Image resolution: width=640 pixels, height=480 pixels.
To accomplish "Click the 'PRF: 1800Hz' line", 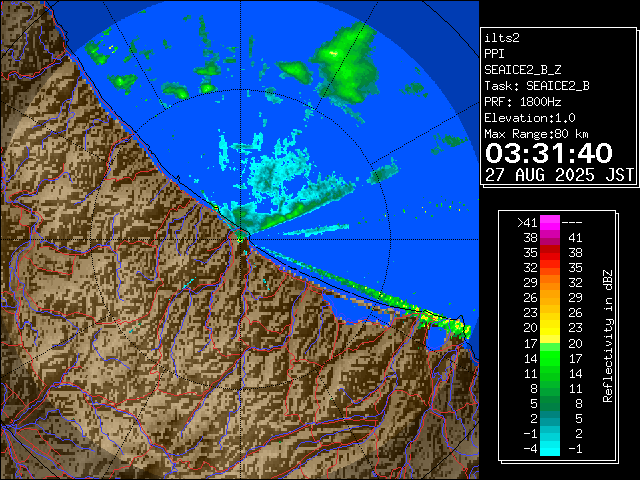I will 522,101.
